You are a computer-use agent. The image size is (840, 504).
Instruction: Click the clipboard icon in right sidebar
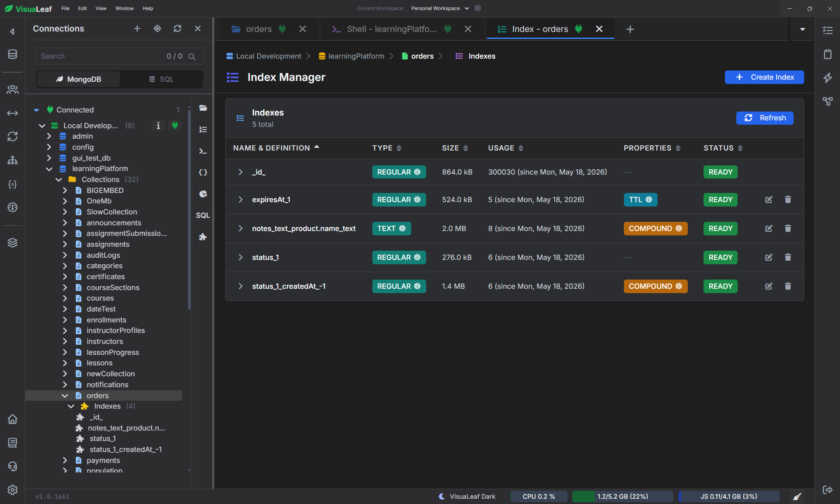(x=828, y=54)
